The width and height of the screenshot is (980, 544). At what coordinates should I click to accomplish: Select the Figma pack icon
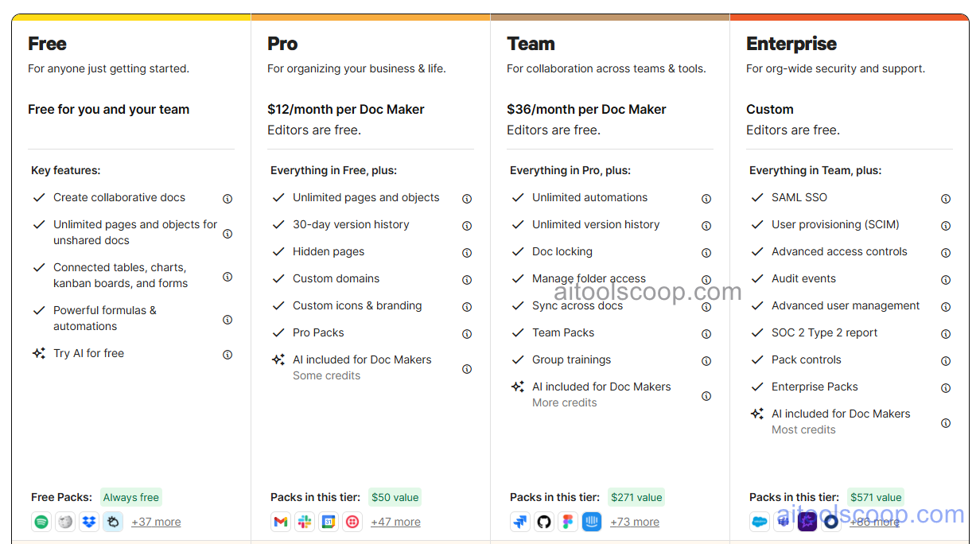click(568, 522)
